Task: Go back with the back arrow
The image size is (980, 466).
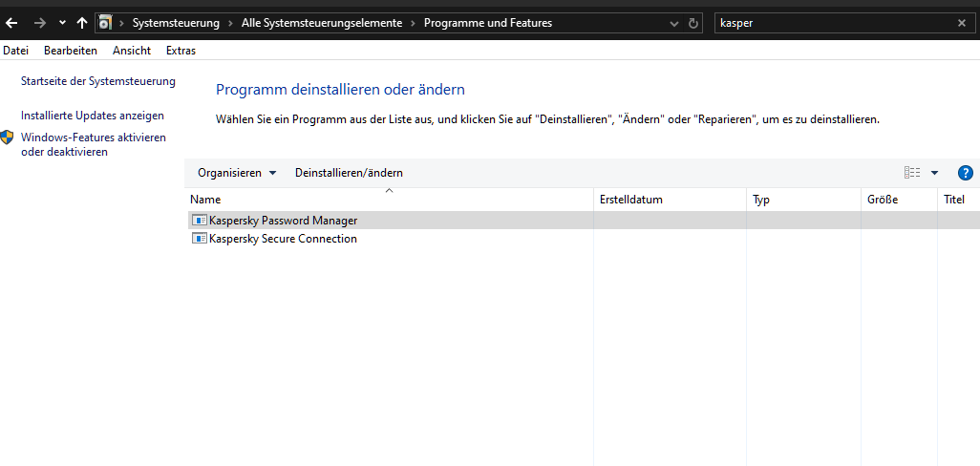Action: click(11, 23)
